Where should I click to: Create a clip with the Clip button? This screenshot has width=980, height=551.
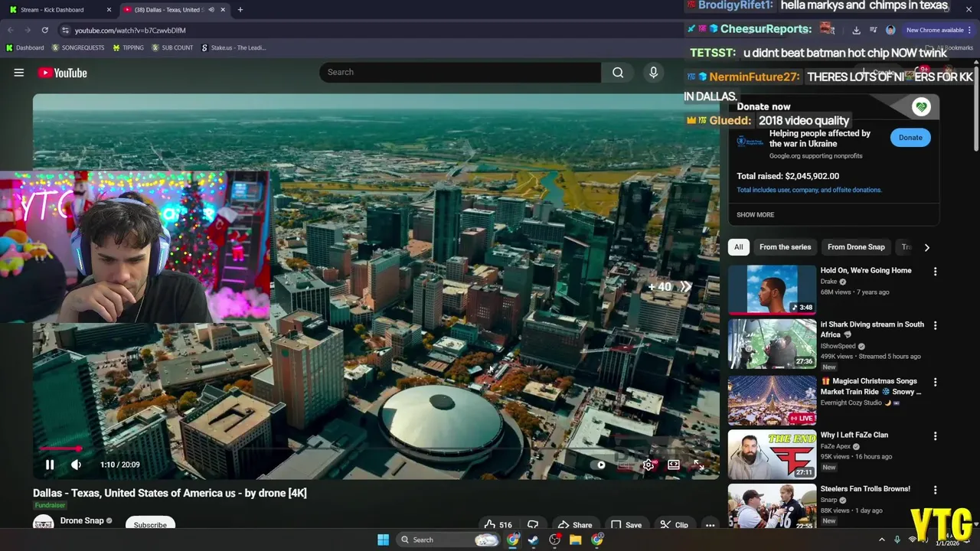(x=675, y=525)
